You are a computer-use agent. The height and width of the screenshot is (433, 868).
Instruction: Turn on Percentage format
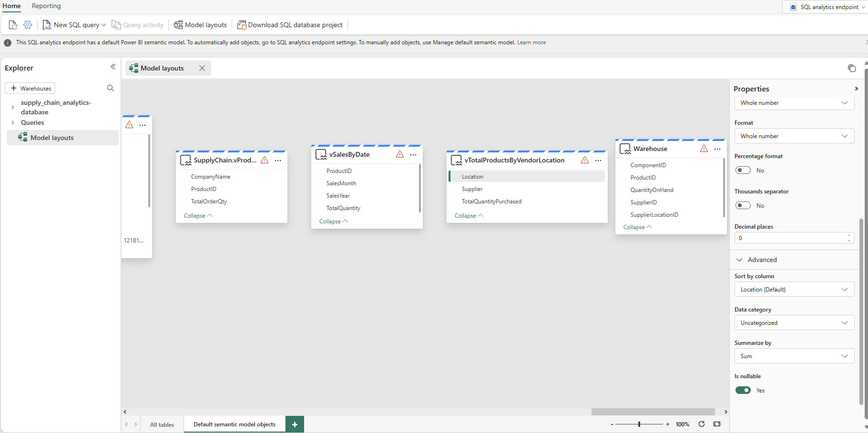pyautogui.click(x=744, y=170)
